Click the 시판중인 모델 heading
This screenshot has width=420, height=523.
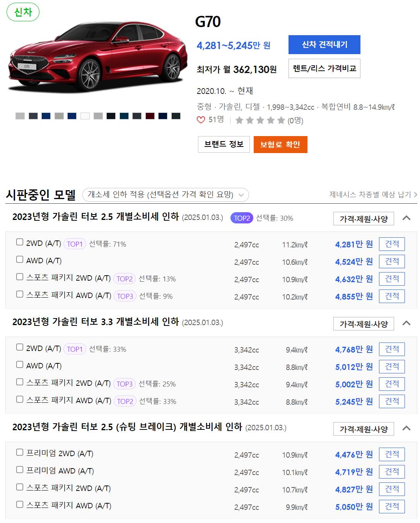tap(41, 195)
